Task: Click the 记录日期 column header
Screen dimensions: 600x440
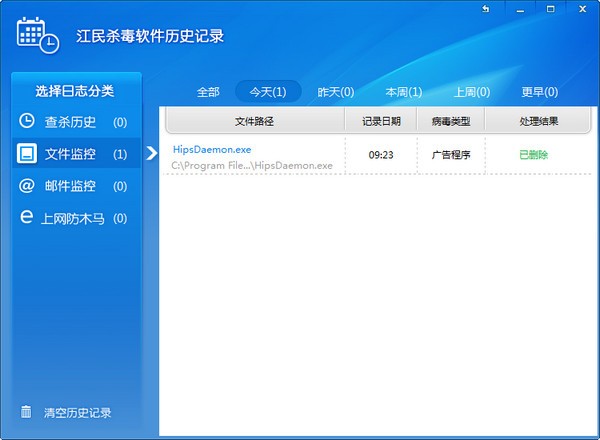Action: (381, 121)
